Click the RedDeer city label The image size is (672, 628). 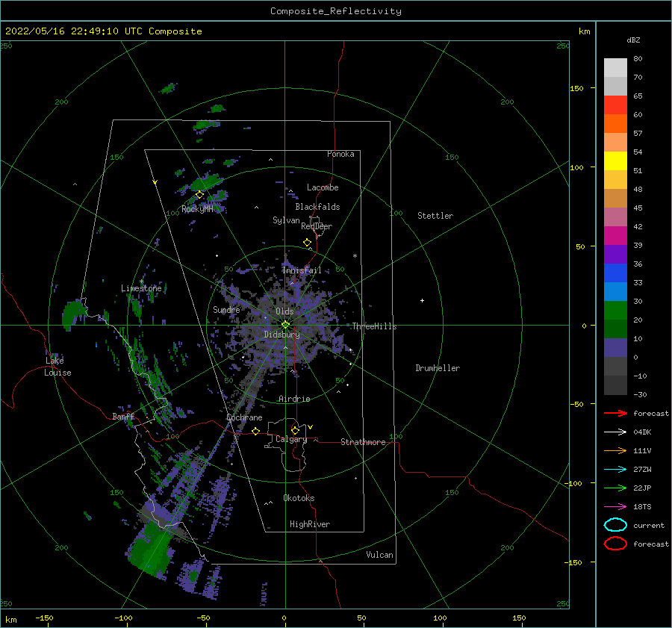317,226
